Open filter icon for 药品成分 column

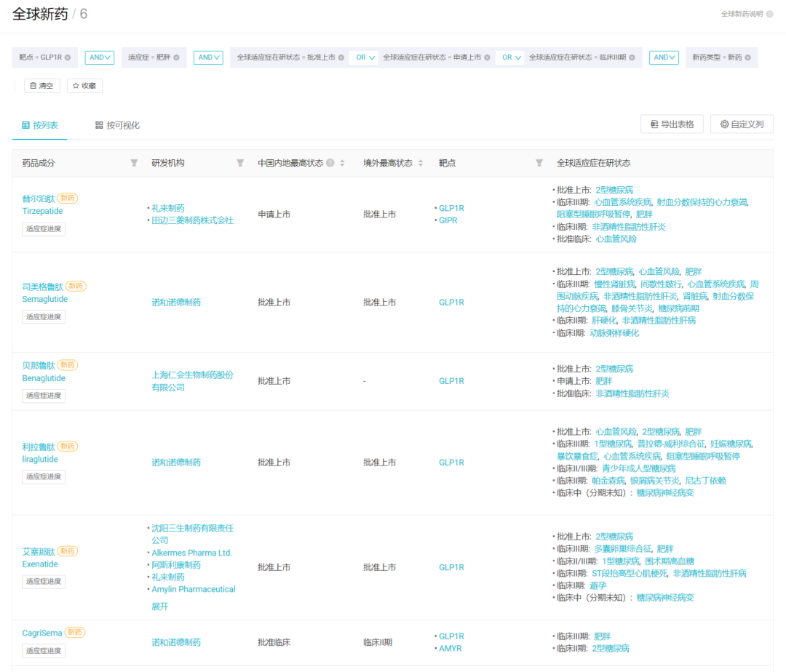pyautogui.click(x=134, y=163)
